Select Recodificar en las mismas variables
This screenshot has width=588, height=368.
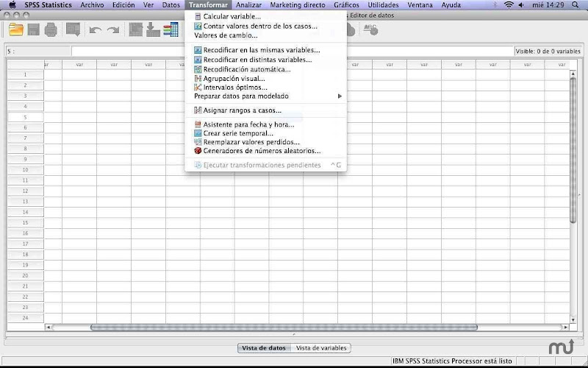(266, 50)
